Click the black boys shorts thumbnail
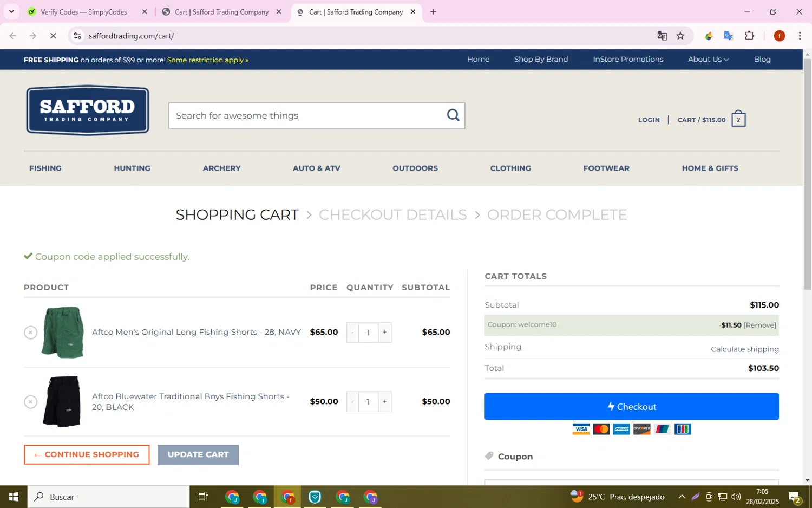The width and height of the screenshot is (812, 508). point(63,402)
